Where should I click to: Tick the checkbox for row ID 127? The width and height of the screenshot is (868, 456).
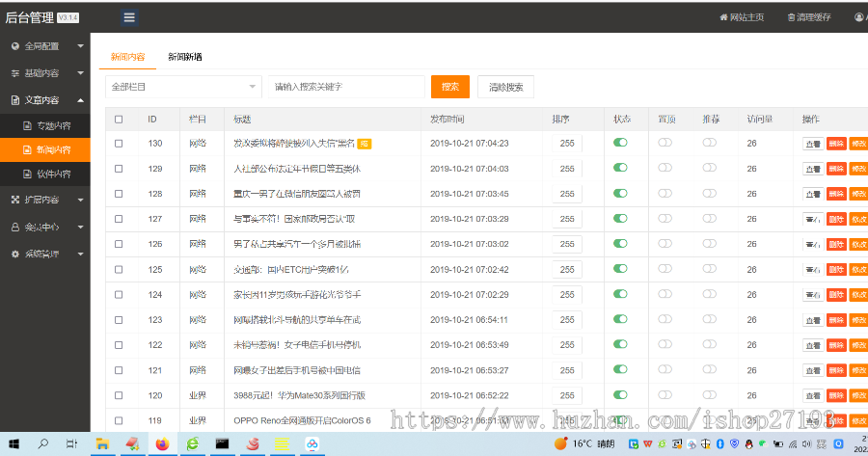119,219
